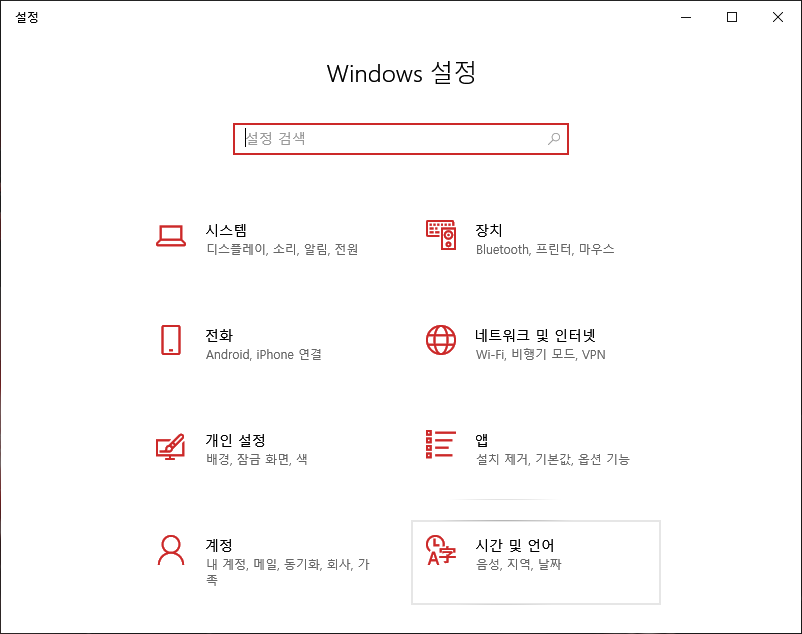
Task: Open 개인 설정 title
Action: (235, 440)
